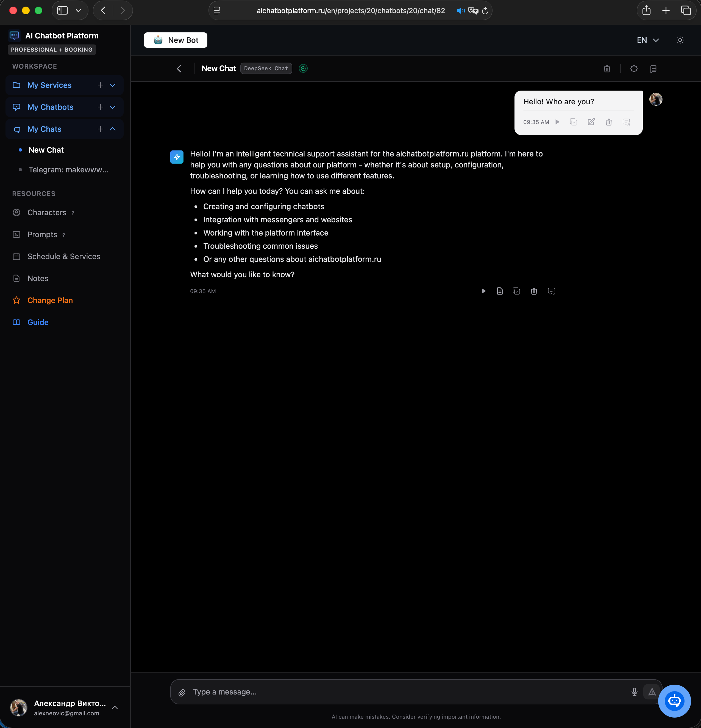This screenshot has width=701, height=728.
Task: Mute tab audio via speaker icon
Action: 461,10
